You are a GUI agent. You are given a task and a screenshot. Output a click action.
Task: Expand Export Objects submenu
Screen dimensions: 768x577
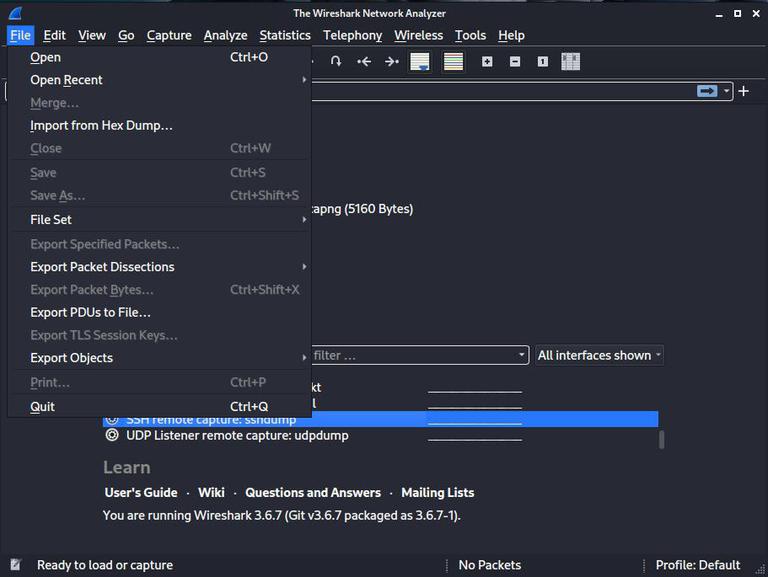coord(160,358)
